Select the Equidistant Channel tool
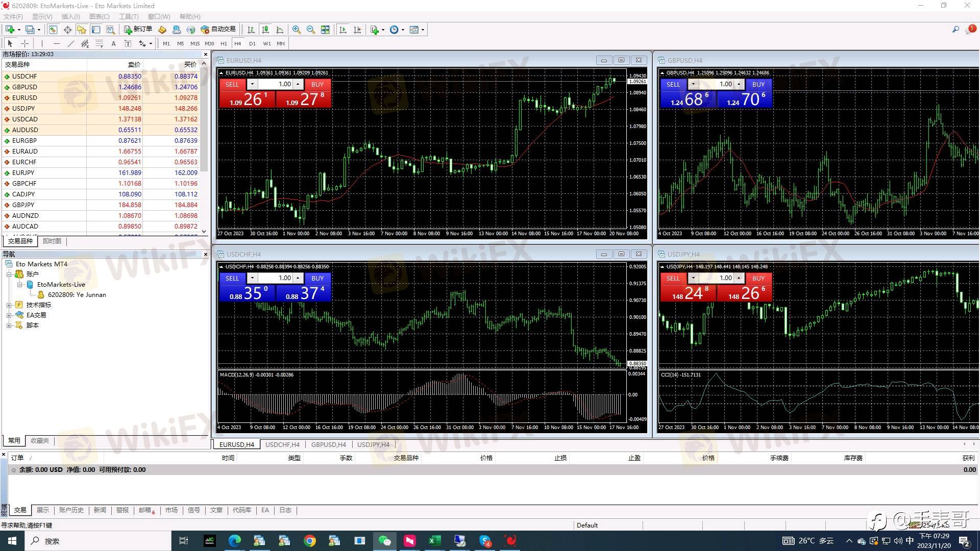The height and width of the screenshot is (551, 980). [85, 43]
